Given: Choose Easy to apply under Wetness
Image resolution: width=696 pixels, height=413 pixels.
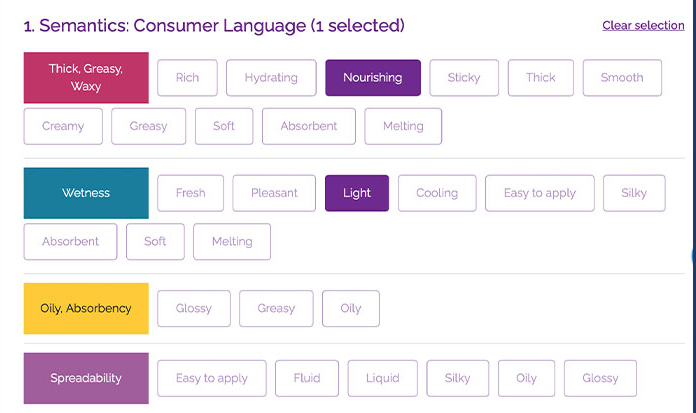Looking at the screenshot, I should (x=540, y=193).
